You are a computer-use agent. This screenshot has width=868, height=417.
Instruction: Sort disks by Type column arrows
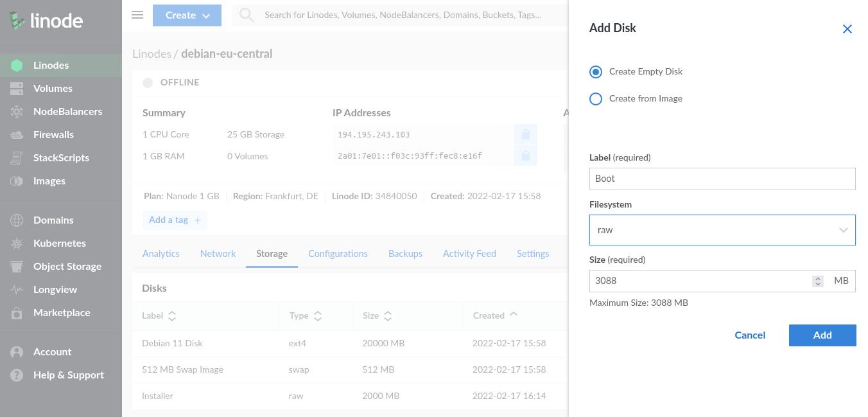click(318, 316)
